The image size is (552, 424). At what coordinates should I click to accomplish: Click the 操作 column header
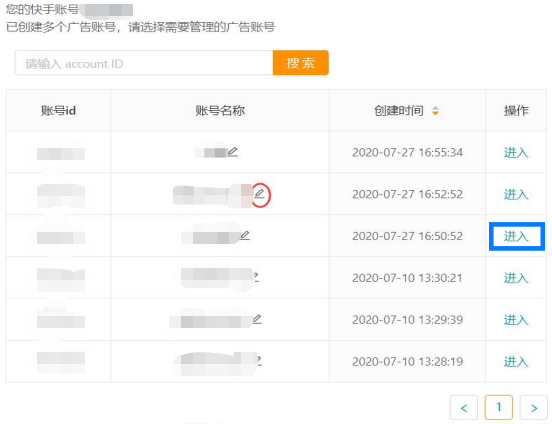pyautogui.click(x=516, y=111)
